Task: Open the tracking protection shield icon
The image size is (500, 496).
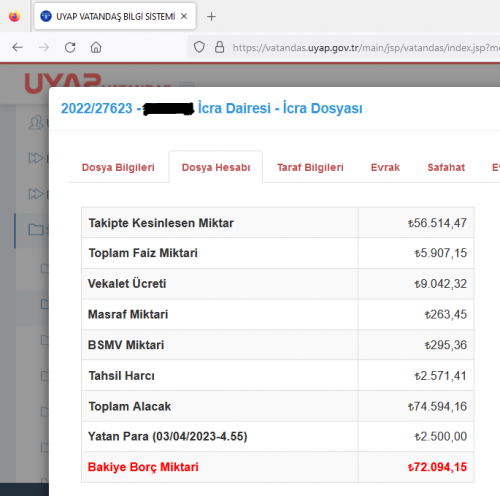Action: (199, 47)
